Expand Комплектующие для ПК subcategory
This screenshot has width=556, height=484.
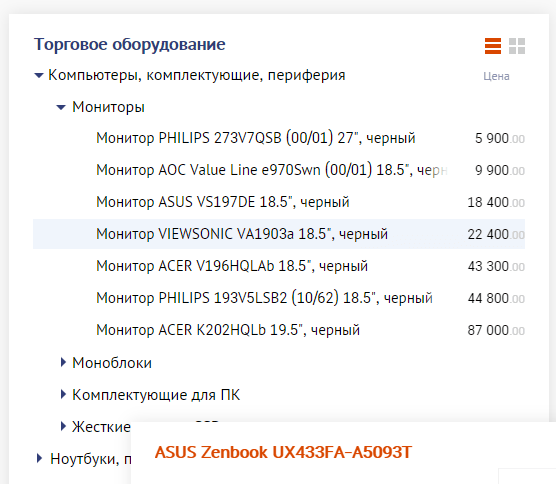click(63, 394)
